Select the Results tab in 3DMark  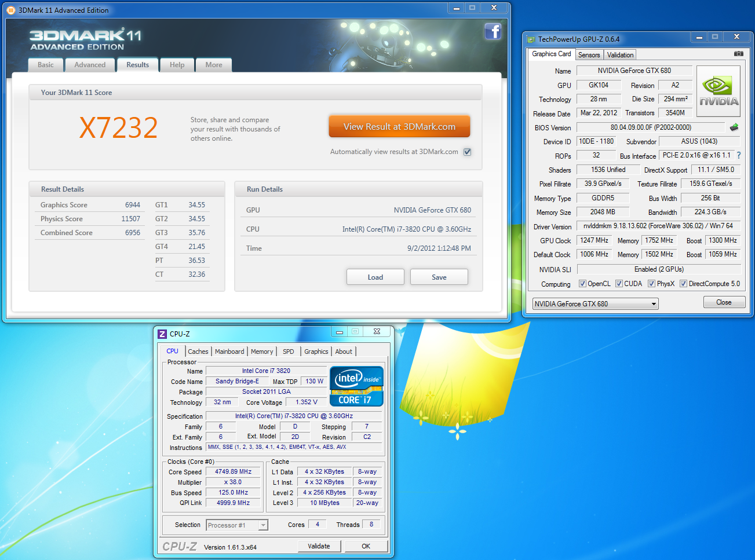click(x=137, y=65)
